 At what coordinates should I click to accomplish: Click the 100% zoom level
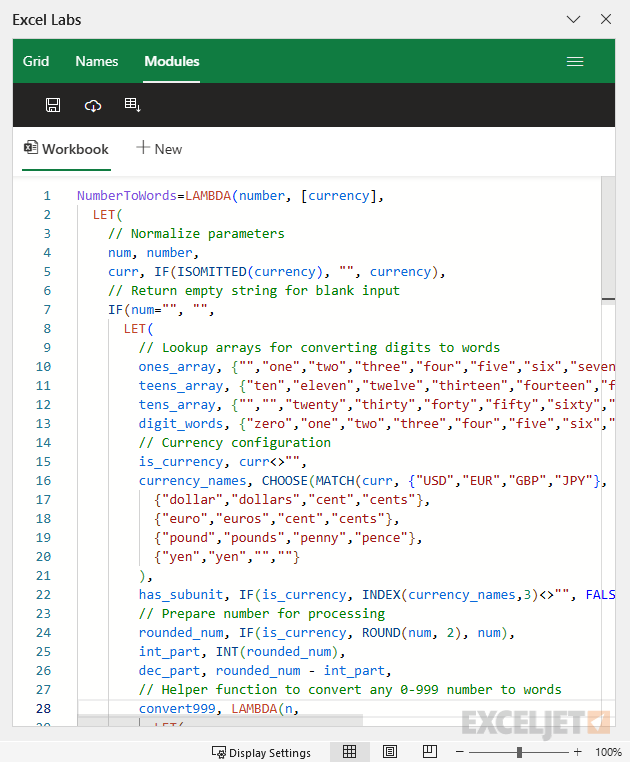pos(608,752)
